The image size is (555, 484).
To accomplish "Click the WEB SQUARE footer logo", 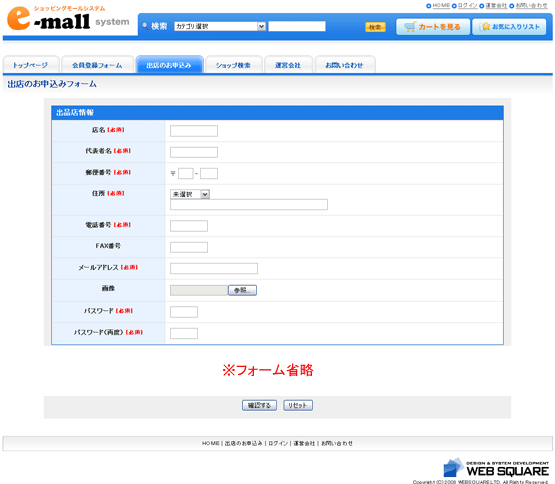I will [496, 468].
